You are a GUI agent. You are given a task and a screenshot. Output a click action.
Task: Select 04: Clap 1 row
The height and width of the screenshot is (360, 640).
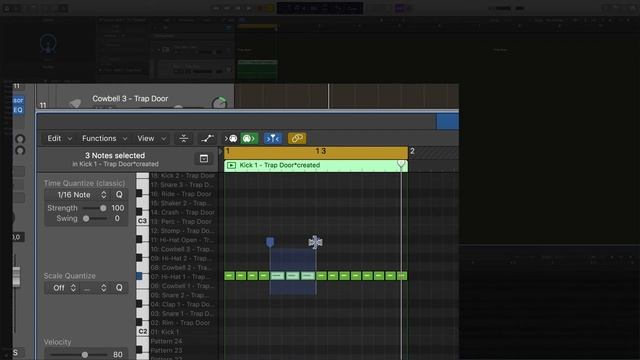(x=182, y=304)
